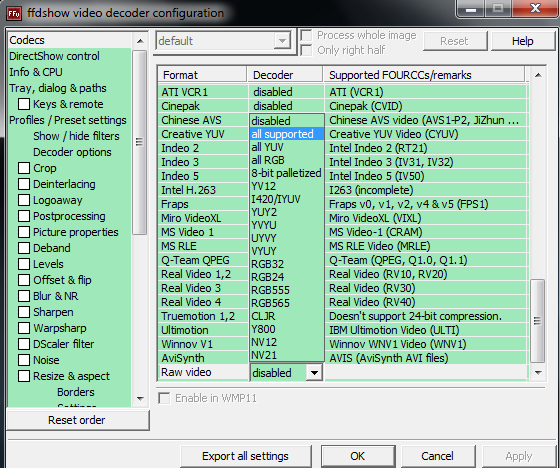560x468 pixels.
Task: Confirm with the OK button
Action: pos(358,456)
